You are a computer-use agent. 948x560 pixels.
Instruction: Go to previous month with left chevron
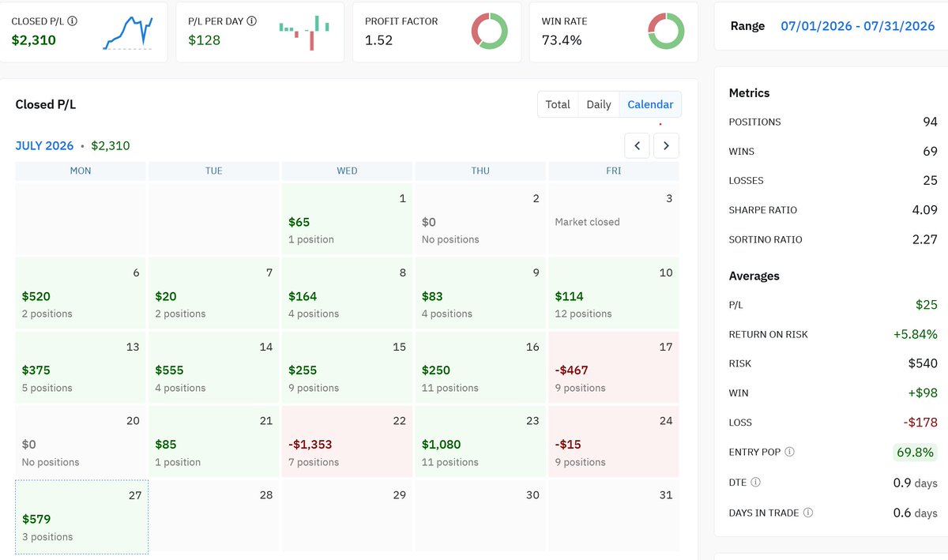(638, 145)
